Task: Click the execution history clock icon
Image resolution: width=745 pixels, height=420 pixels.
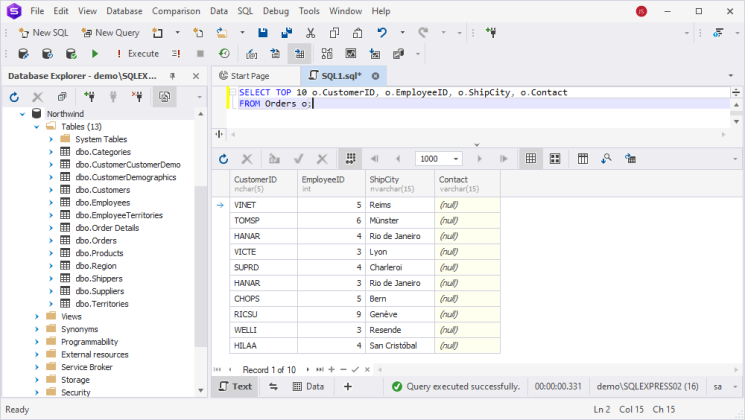Action: (x=224, y=54)
